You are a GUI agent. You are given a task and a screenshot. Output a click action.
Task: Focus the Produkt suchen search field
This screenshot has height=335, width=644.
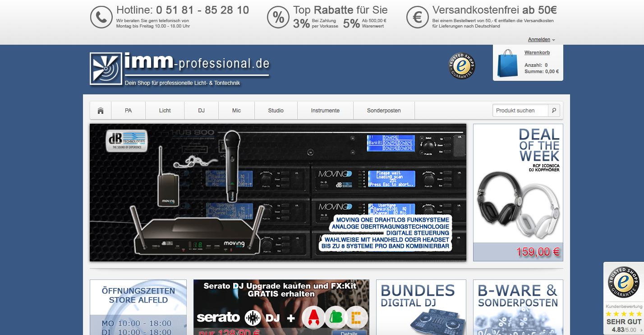pyautogui.click(x=520, y=110)
